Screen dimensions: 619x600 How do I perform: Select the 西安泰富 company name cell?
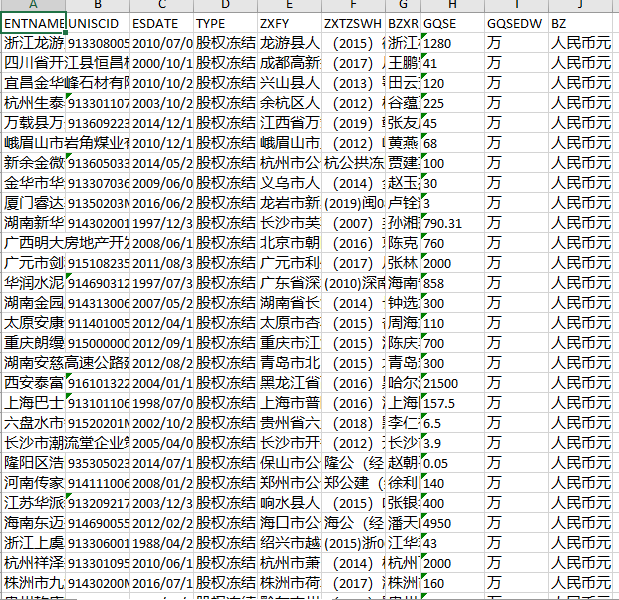34,383
